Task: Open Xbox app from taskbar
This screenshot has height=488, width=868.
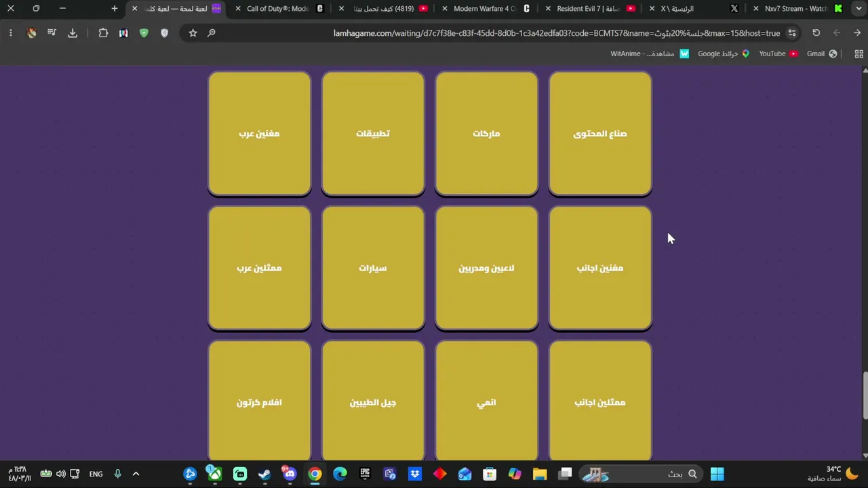Action: click(x=215, y=474)
